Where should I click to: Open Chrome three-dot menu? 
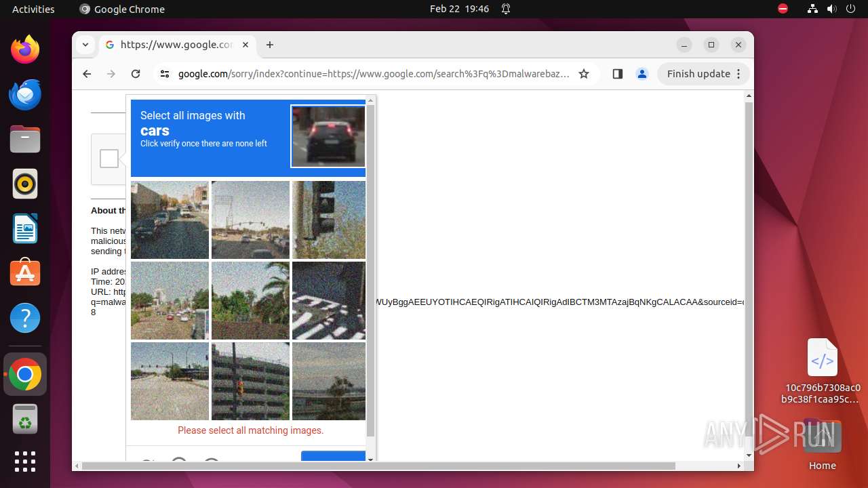click(x=738, y=74)
